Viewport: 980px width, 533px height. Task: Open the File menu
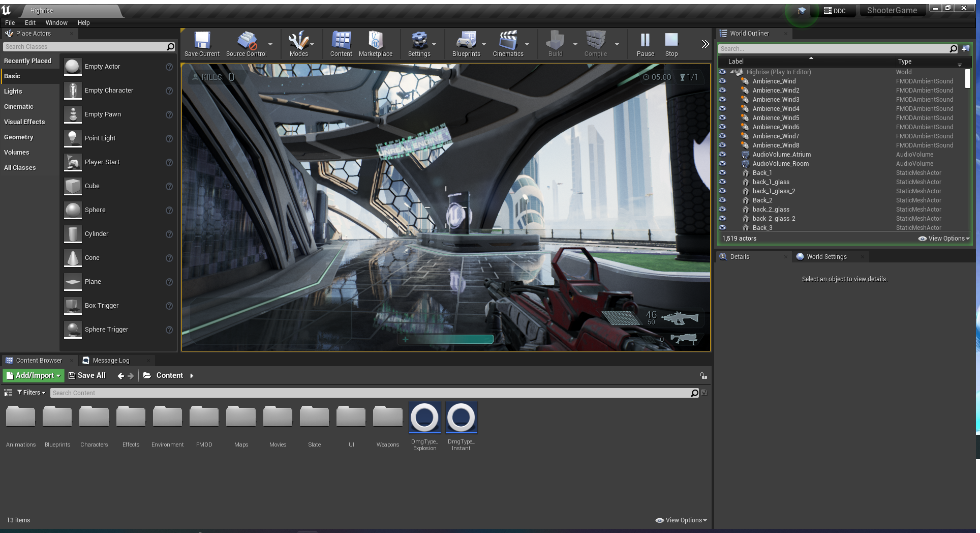[10, 23]
